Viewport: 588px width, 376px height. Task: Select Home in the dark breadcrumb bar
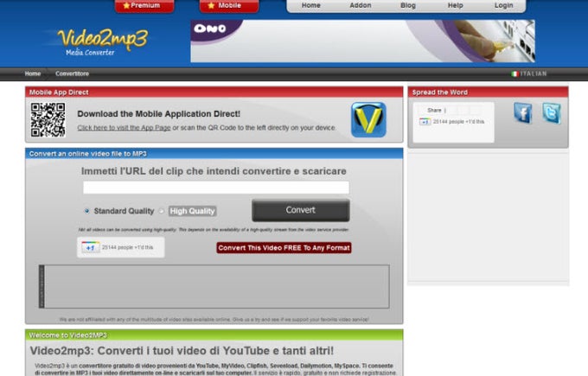[33, 73]
